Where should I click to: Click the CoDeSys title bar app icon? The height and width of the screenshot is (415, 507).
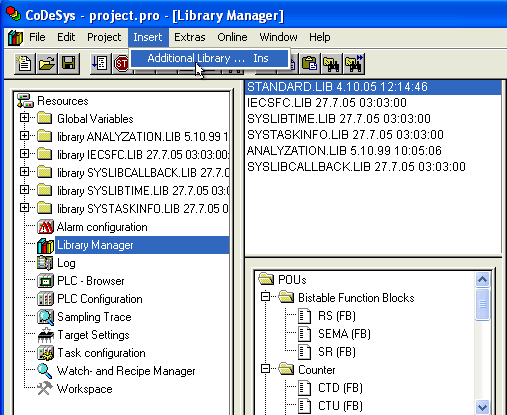(x=14, y=15)
